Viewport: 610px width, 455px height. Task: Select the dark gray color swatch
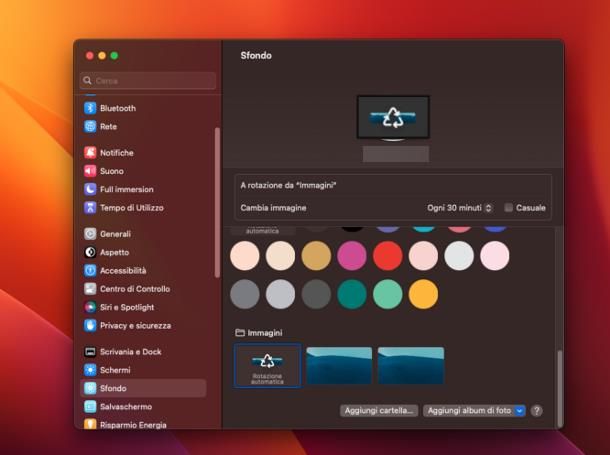(316, 294)
